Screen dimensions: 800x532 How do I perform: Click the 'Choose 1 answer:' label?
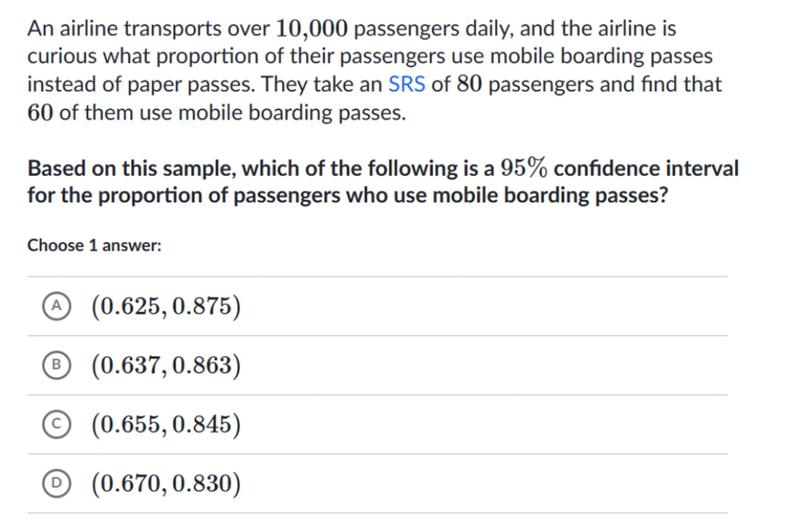pos(94,246)
